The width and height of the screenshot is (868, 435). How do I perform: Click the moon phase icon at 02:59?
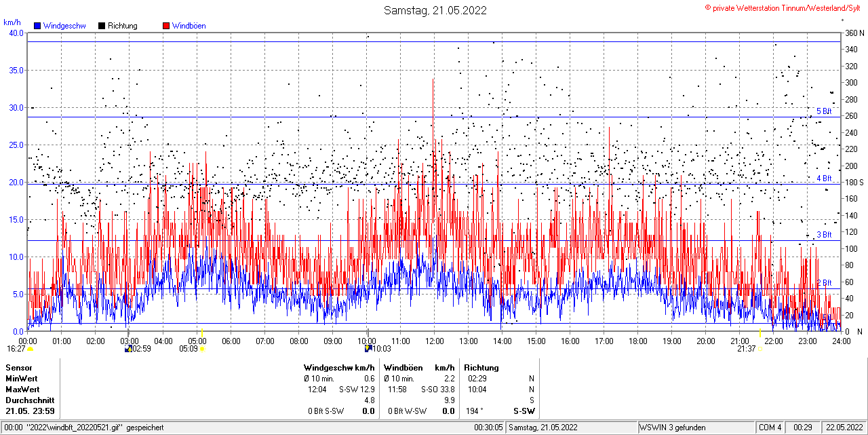point(128,349)
